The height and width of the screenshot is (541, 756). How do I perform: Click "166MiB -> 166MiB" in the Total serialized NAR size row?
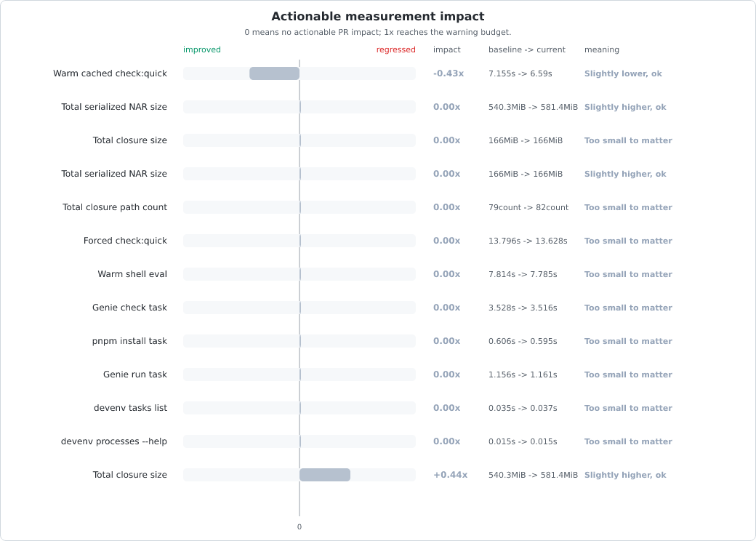point(526,174)
